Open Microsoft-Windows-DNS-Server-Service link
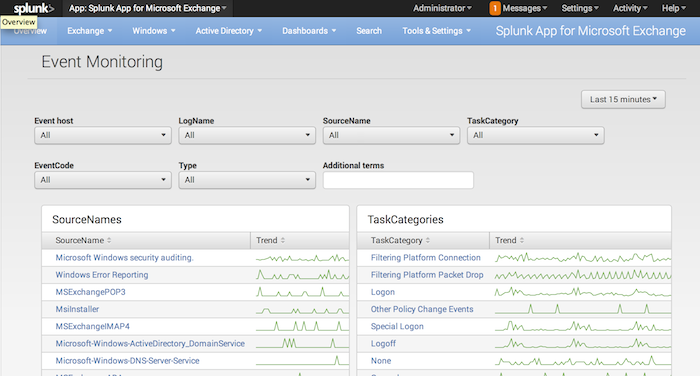 127,361
